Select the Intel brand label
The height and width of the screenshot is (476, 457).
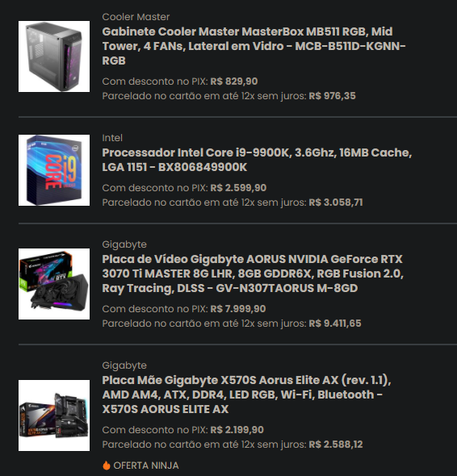tap(112, 138)
